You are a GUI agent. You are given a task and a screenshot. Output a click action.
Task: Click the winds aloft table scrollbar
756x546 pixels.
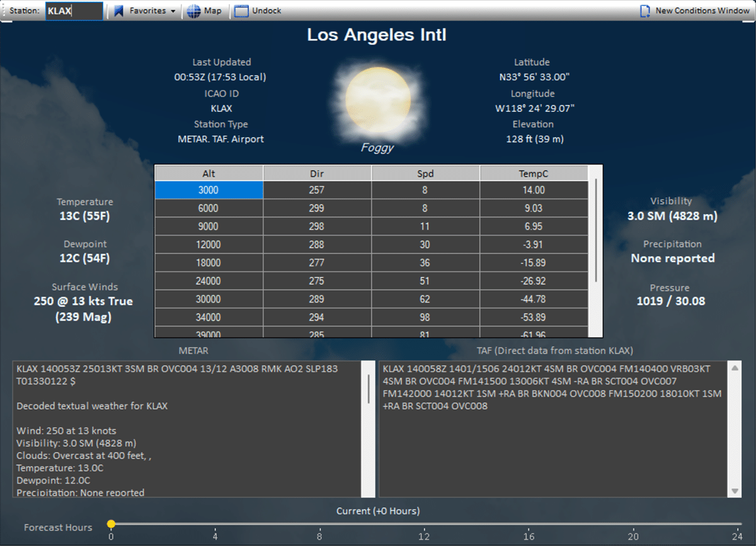pyautogui.click(x=596, y=230)
